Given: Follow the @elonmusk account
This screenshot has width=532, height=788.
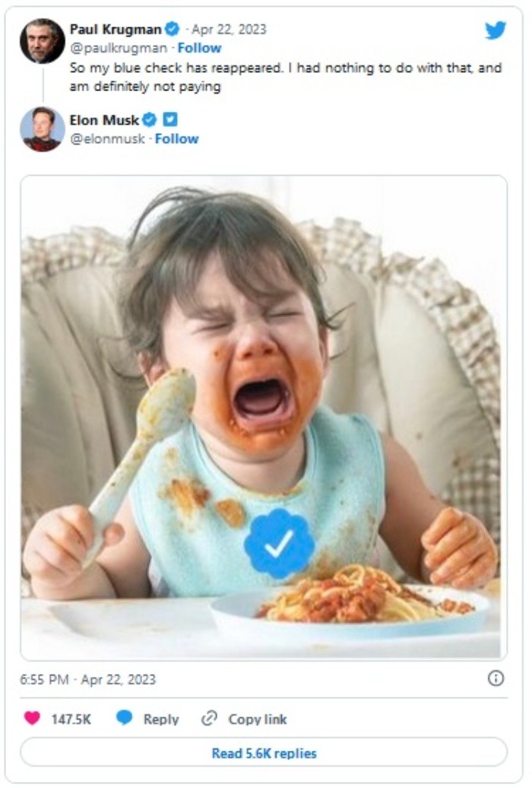Looking at the screenshot, I should 176,138.
